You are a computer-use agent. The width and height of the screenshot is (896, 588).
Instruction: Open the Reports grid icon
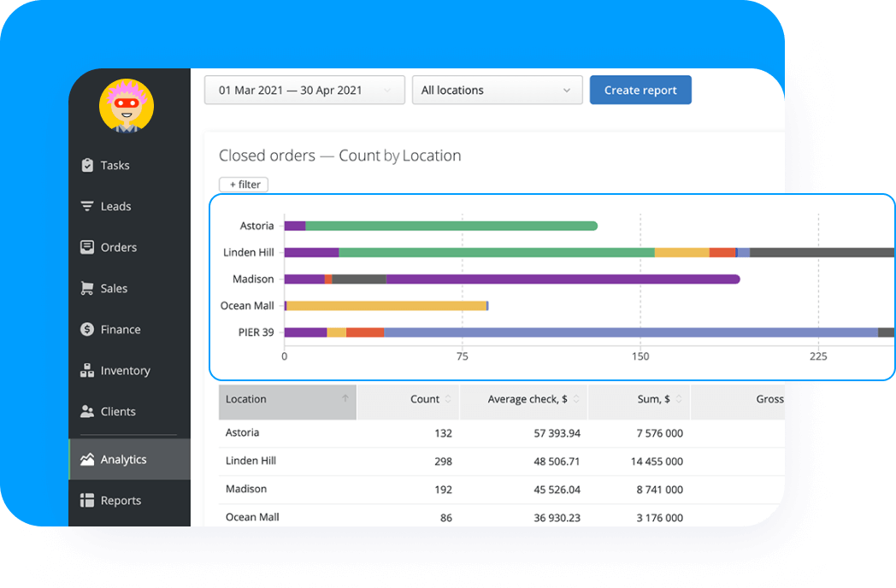point(88,500)
